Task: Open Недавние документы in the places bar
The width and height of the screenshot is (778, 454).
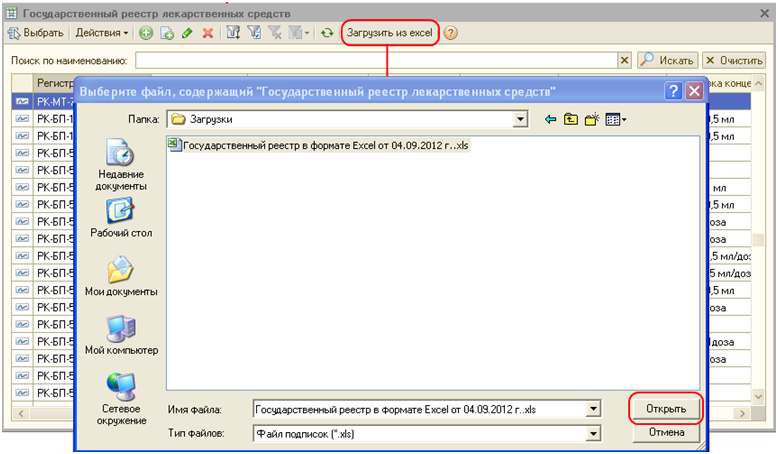Action: (121, 165)
